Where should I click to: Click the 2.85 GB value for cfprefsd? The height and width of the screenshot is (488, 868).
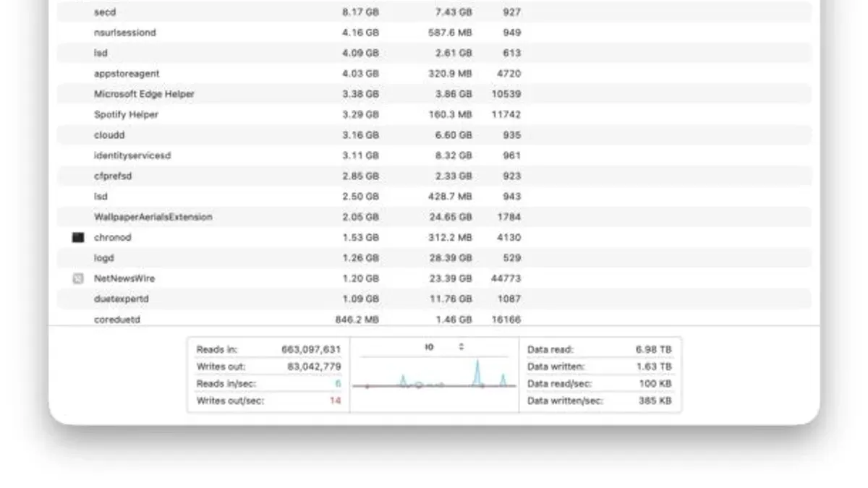pyautogui.click(x=361, y=176)
